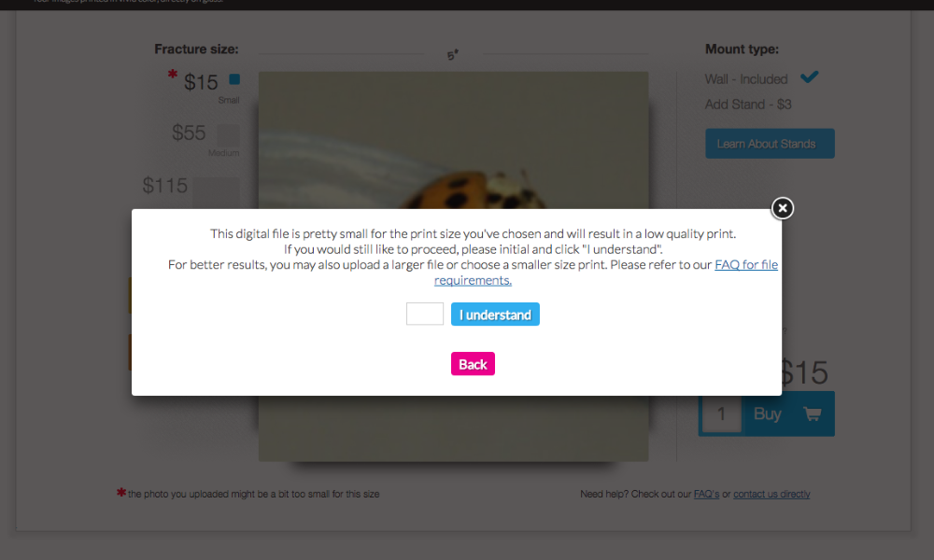
Task: Open the contact us directly link
Action: click(x=771, y=494)
